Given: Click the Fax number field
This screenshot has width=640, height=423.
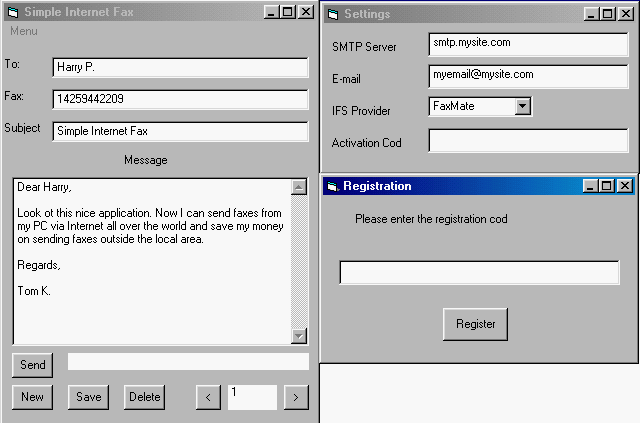Looking at the screenshot, I should tap(180, 99).
